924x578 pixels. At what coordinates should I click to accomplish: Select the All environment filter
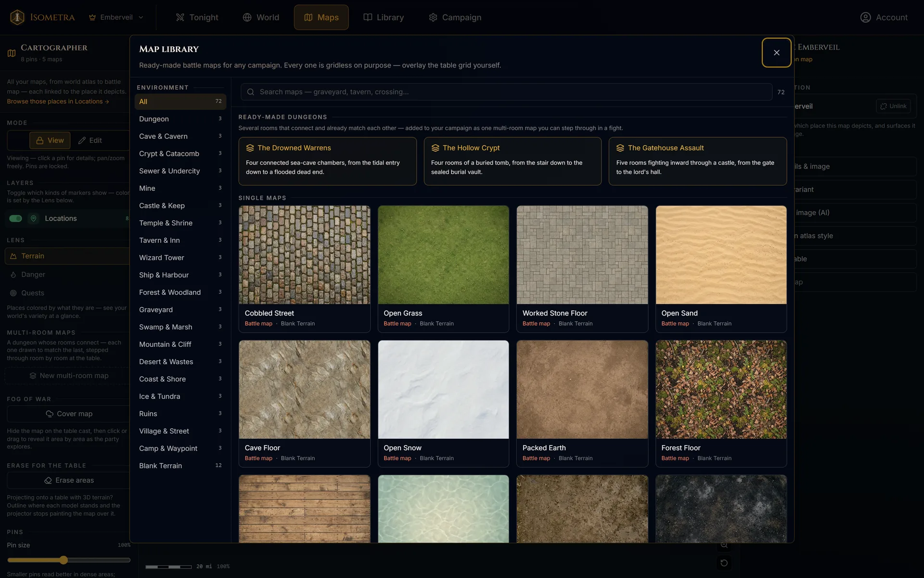click(180, 102)
